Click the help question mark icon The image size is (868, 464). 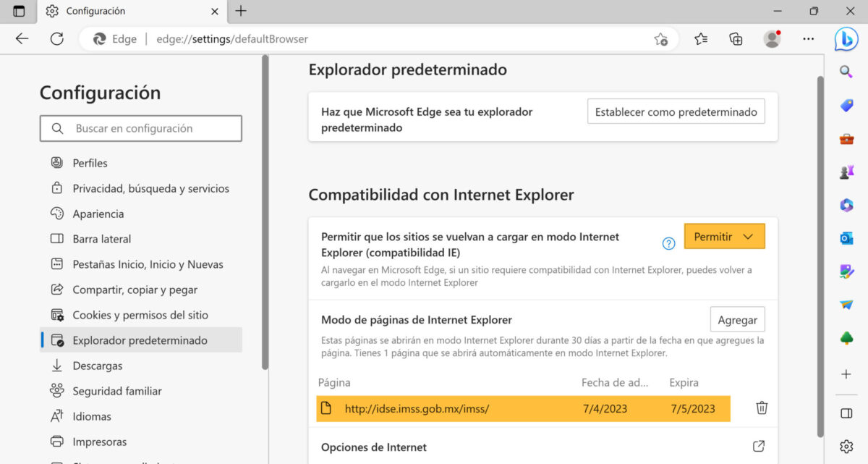click(x=668, y=243)
